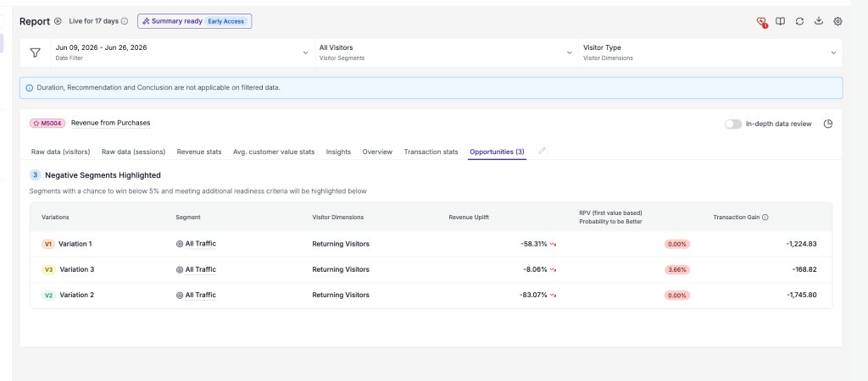Click the pie chart icon
Screen dimensions: 868x381
coord(828,124)
